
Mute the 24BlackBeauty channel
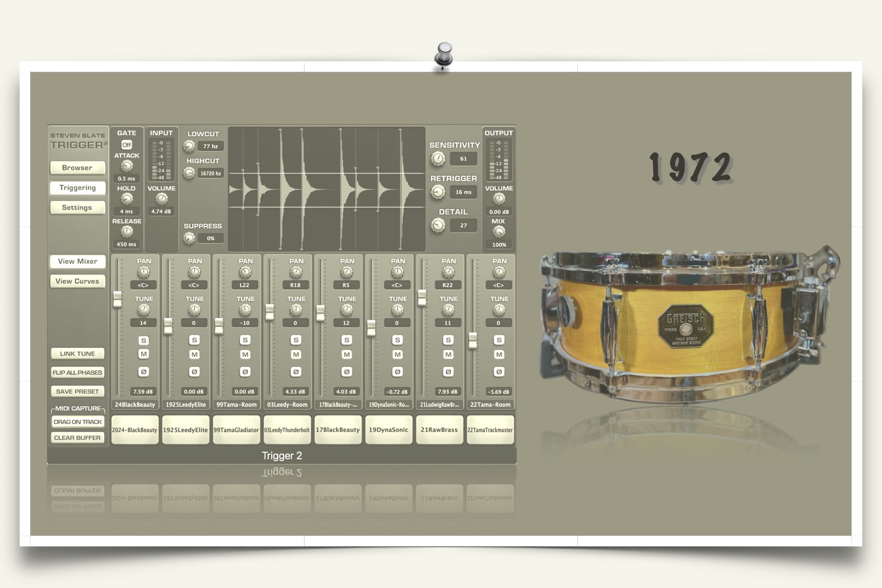pyautogui.click(x=143, y=354)
